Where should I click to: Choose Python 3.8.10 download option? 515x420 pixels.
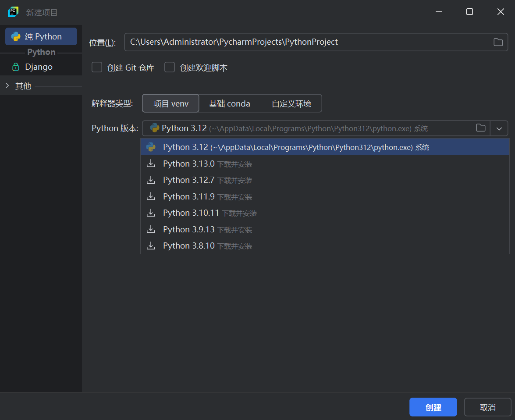point(325,246)
